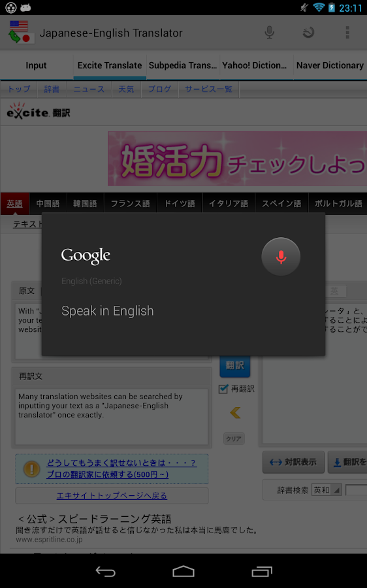Tap the round notification icon in status bar
Viewport: 367px width, 588px height.
11,7
